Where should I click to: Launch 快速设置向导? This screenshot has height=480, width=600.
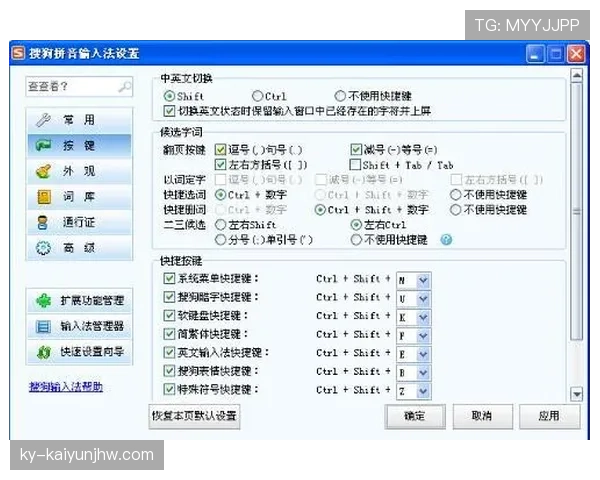80,352
